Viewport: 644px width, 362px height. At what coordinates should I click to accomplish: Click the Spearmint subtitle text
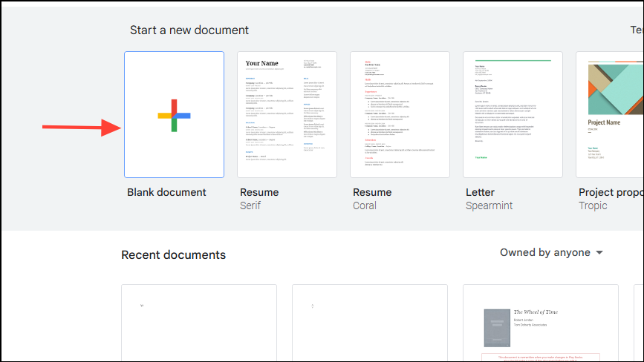coord(489,205)
